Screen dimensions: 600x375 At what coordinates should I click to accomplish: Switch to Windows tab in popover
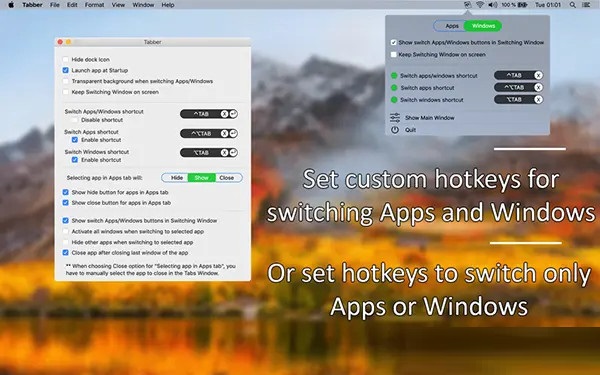click(483, 26)
